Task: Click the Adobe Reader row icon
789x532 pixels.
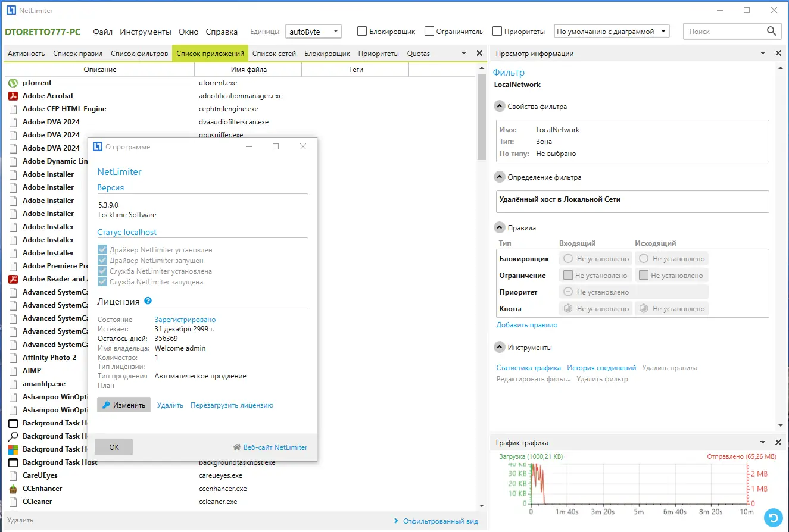Action: [13, 279]
